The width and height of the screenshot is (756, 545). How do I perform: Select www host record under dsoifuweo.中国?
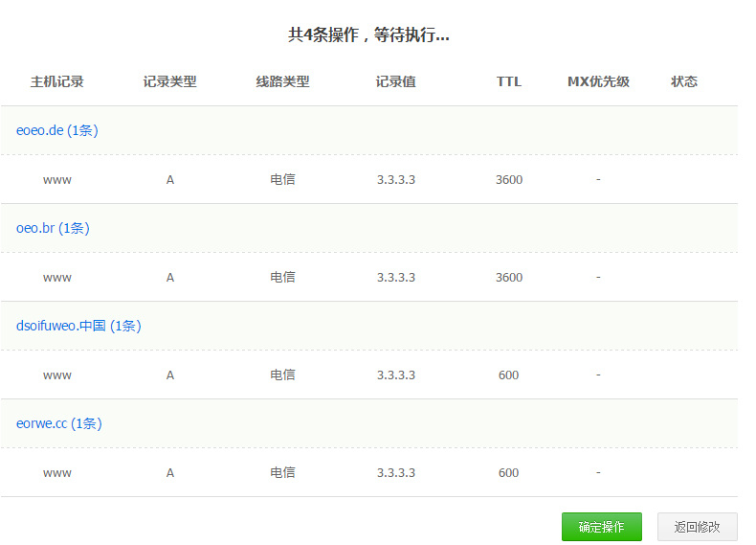tap(56, 375)
